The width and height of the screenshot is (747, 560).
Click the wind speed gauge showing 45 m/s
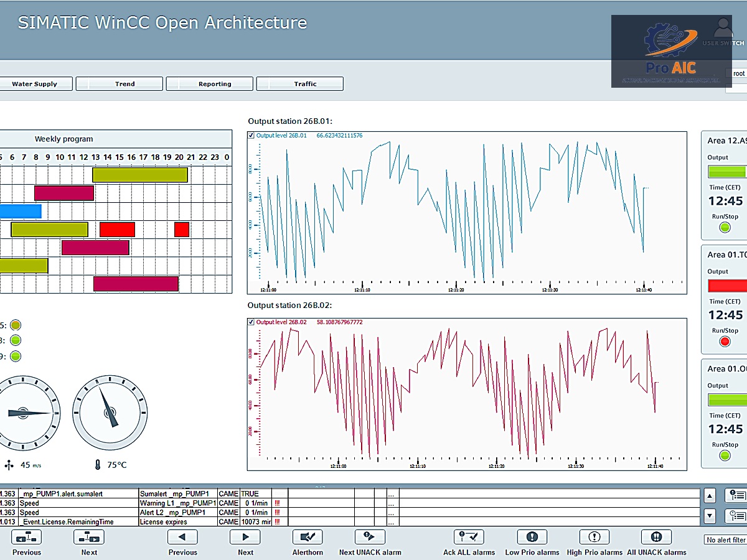(24, 412)
